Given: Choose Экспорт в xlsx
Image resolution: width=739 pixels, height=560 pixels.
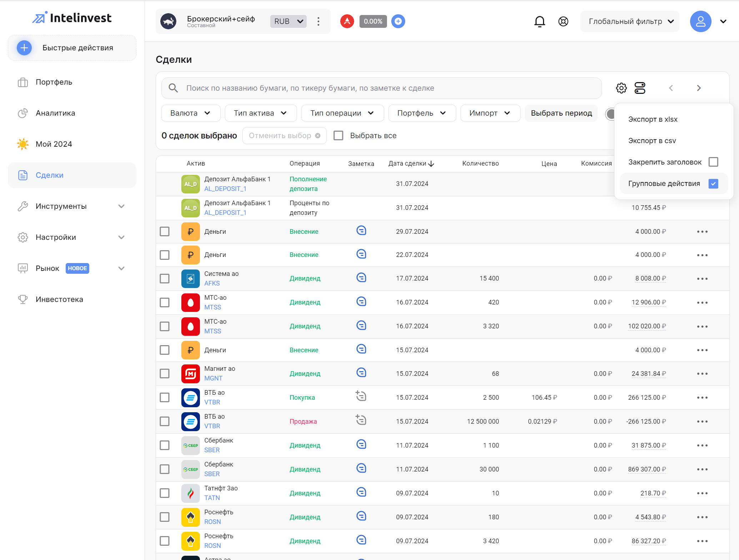Looking at the screenshot, I should tap(653, 119).
